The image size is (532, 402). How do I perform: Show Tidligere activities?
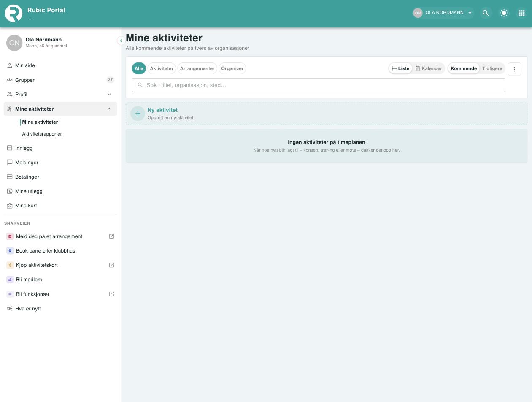click(x=492, y=68)
